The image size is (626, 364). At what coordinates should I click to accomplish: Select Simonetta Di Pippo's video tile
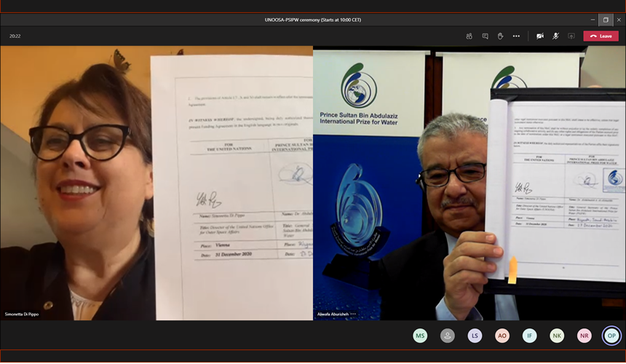coord(156,183)
